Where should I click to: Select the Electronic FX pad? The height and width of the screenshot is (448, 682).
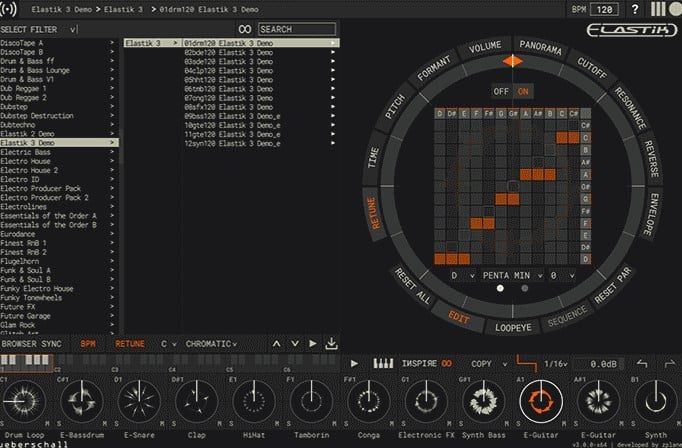(426, 401)
